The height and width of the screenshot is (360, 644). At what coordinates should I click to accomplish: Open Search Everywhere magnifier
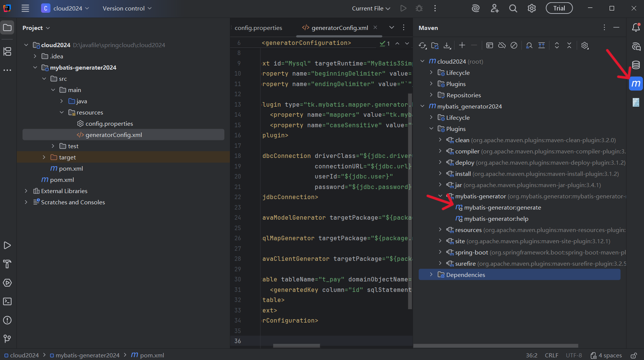tap(513, 8)
